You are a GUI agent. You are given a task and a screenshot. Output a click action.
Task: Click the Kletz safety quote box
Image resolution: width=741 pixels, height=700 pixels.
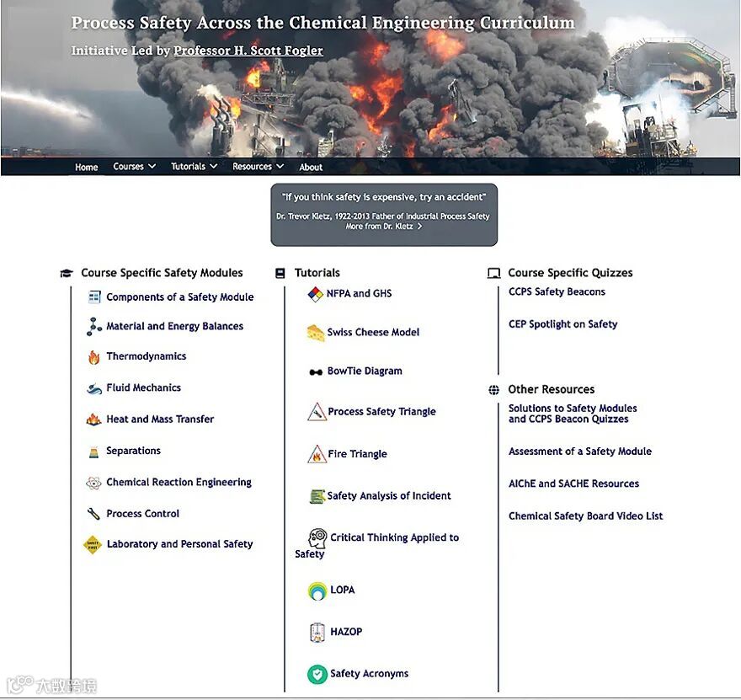tap(384, 215)
